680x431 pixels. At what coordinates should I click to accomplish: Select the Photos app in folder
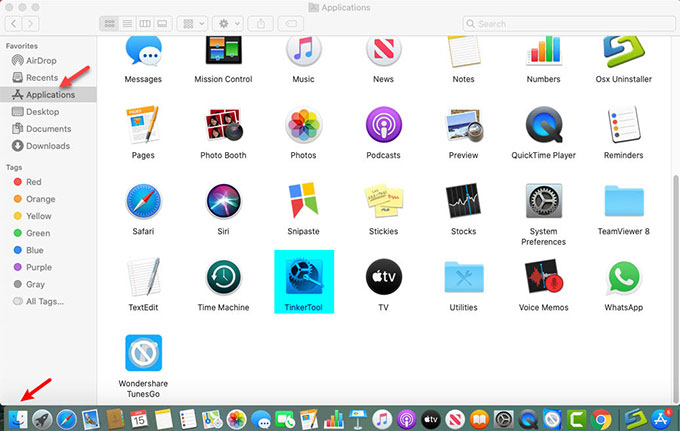(x=303, y=125)
